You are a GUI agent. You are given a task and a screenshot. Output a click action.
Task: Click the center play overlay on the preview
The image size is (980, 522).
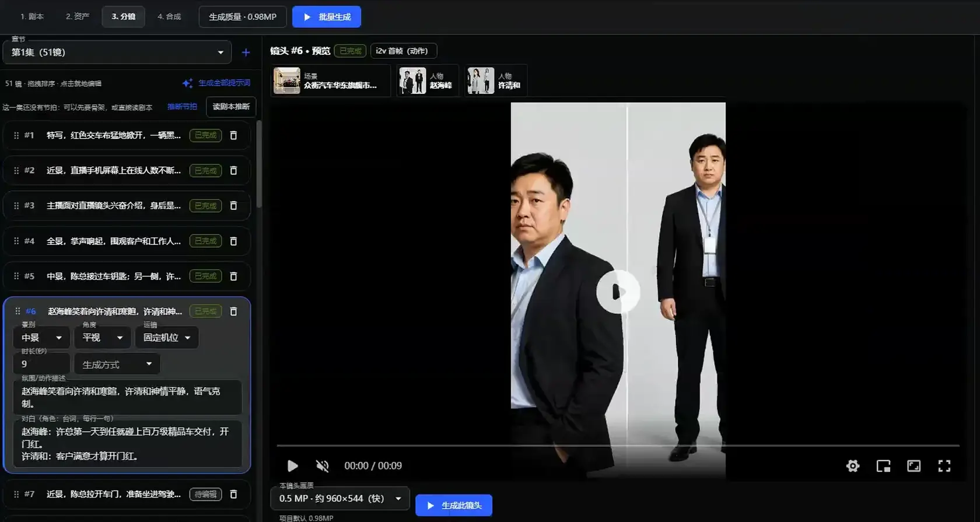(618, 292)
